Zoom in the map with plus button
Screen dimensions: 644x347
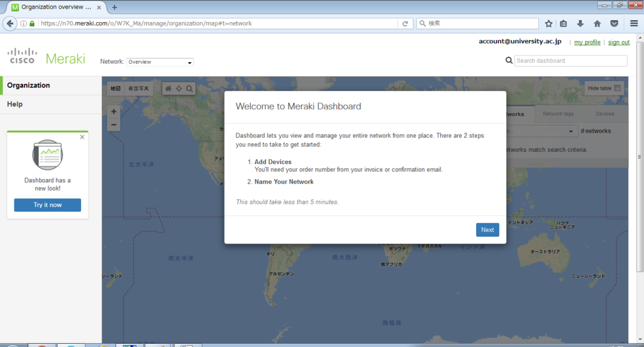pos(114,111)
